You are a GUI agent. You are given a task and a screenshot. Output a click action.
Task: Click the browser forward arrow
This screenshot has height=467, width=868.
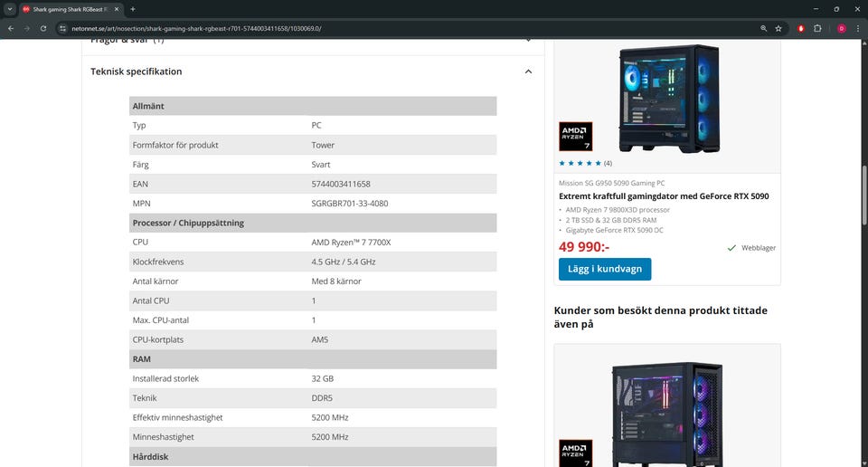(x=26, y=28)
